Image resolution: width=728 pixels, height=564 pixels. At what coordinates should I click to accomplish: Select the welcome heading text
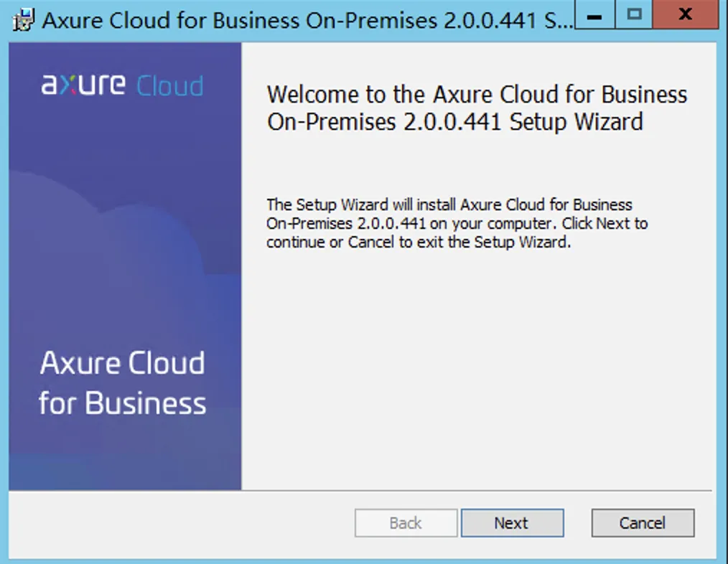(476, 108)
